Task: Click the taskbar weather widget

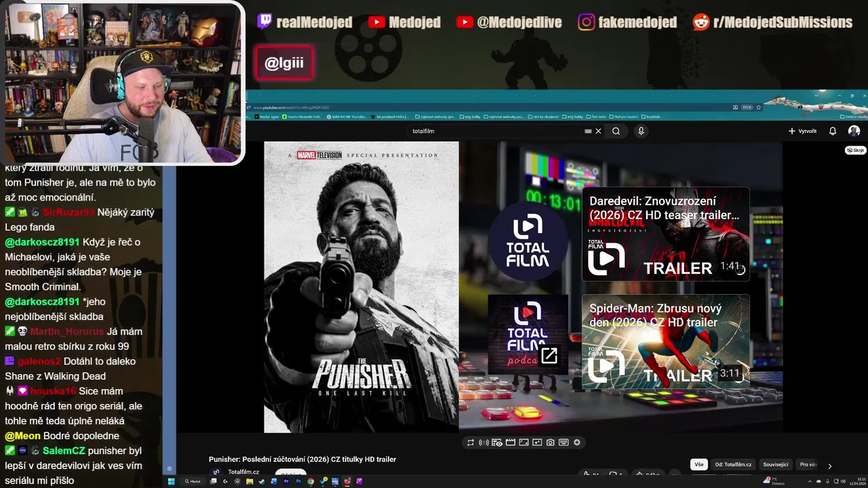Action: tap(774, 481)
